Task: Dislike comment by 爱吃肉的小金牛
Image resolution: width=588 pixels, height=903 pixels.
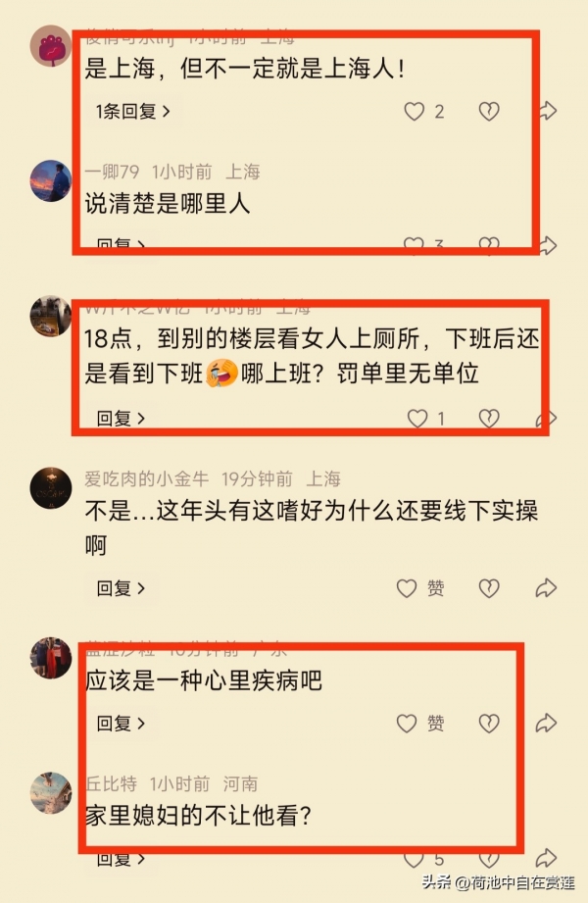Action: click(x=489, y=588)
